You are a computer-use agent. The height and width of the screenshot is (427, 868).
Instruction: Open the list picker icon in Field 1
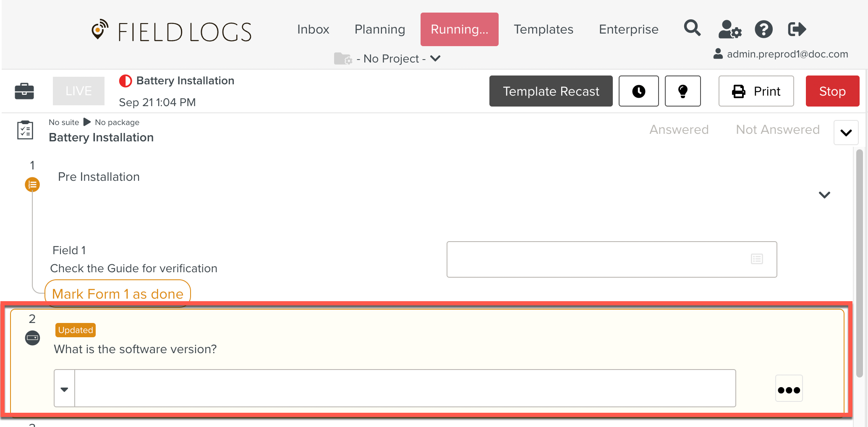pyautogui.click(x=757, y=259)
